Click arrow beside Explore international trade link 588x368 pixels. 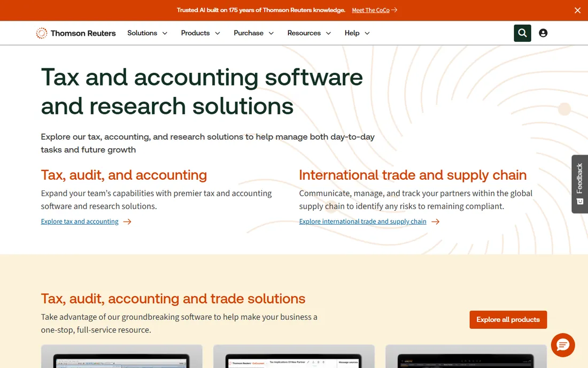coord(435,221)
